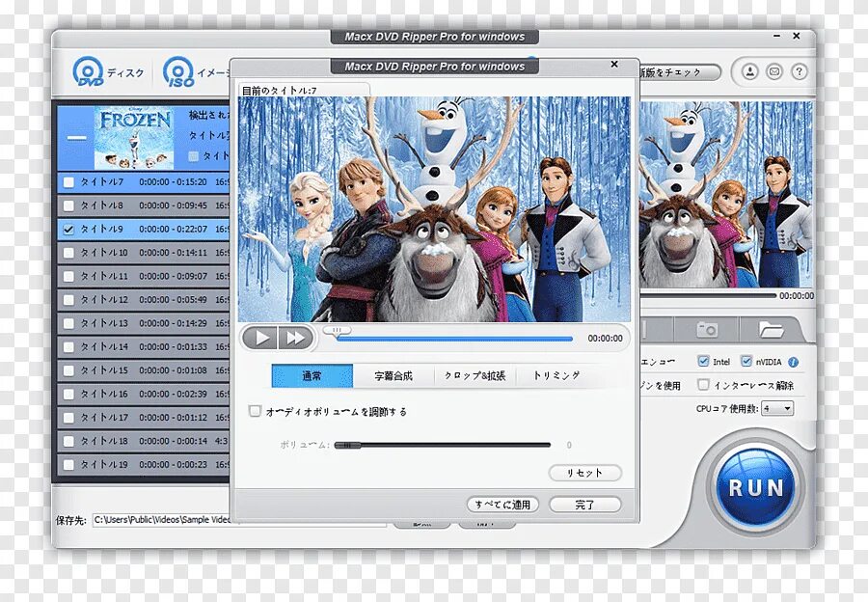Image resolution: width=868 pixels, height=602 pixels.
Task: Switch to the 字幕合成 tab
Action: [393, 375]
